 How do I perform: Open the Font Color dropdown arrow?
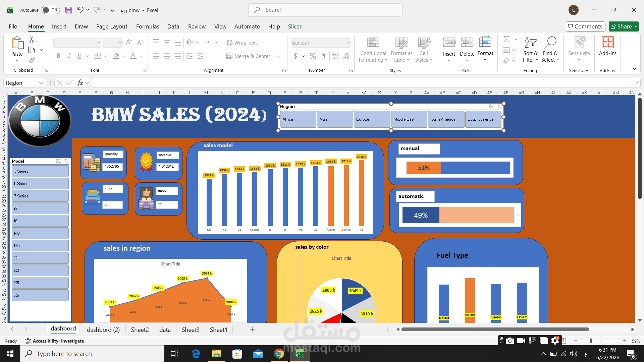tap(141, 56)
